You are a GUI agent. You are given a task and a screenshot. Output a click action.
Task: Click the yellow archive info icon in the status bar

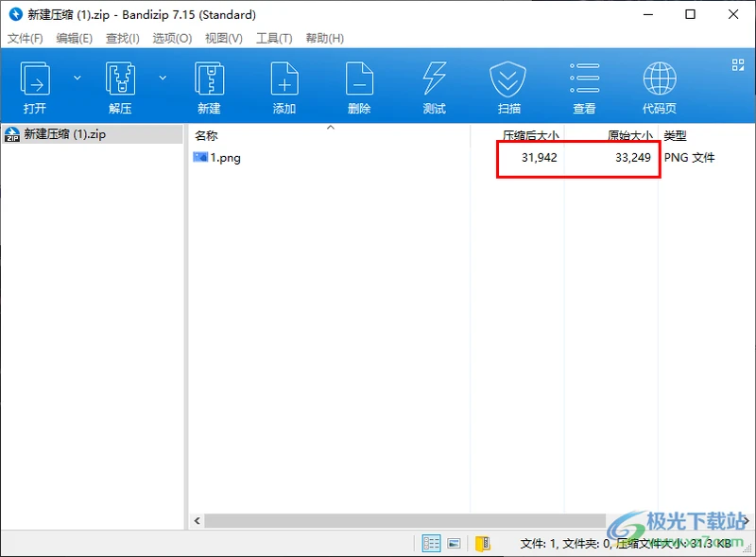[483, 544]
